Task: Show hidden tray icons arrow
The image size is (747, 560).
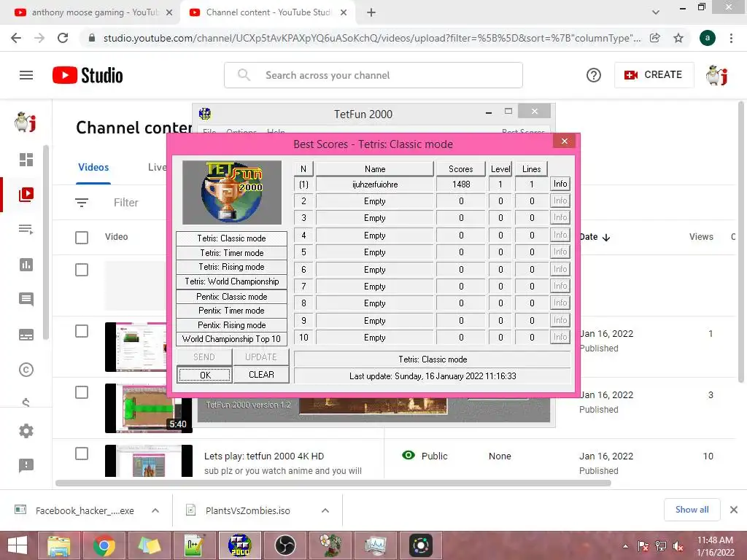Action: pos(625,546)
